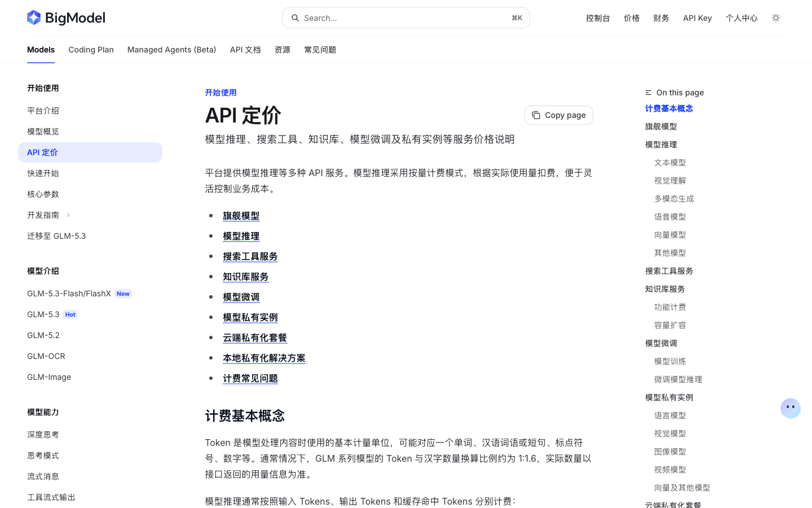The image size is (812, 508).
Task: Open 价格 in the top navigation
Action: click(632, 18)
